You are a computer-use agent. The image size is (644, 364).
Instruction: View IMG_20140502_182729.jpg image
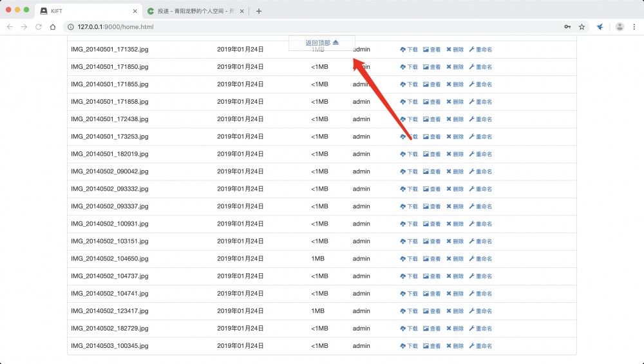(x=431, y=329)
